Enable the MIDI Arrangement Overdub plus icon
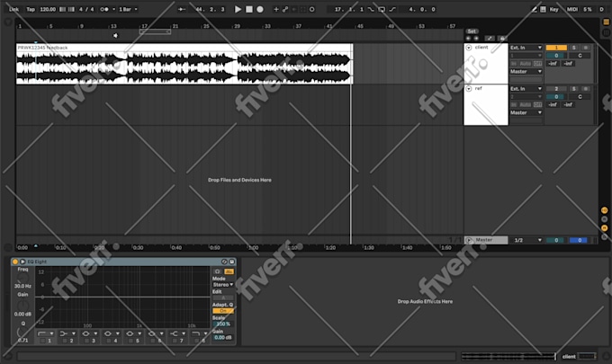This screenshot has height=364, width=612. click(276, 9)
